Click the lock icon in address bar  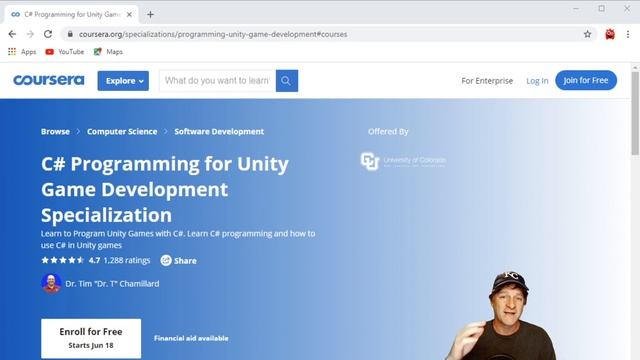pos(70,34)
